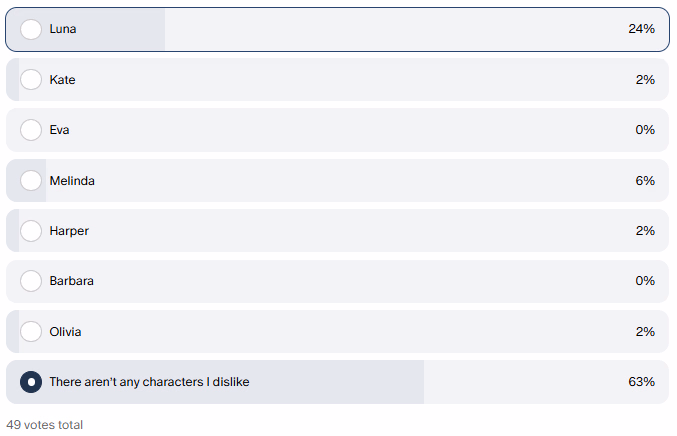Choose the Eva radio button

[31, 130]
